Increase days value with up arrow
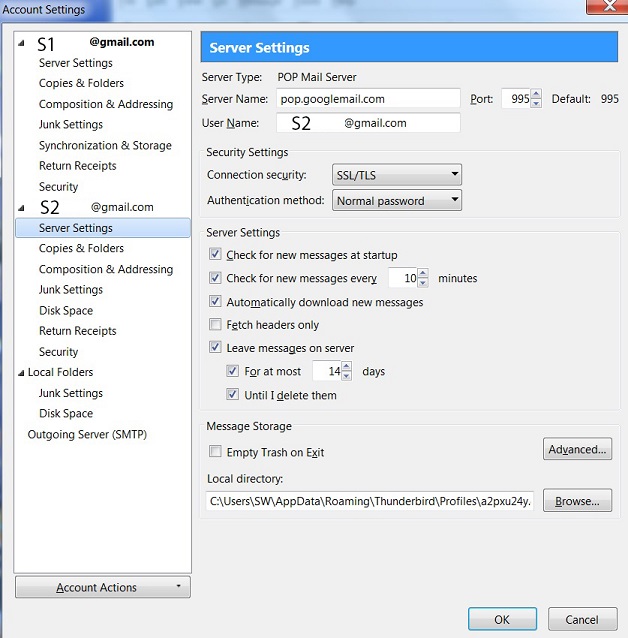Screen dimensions: 628x638 pos(347,366)
